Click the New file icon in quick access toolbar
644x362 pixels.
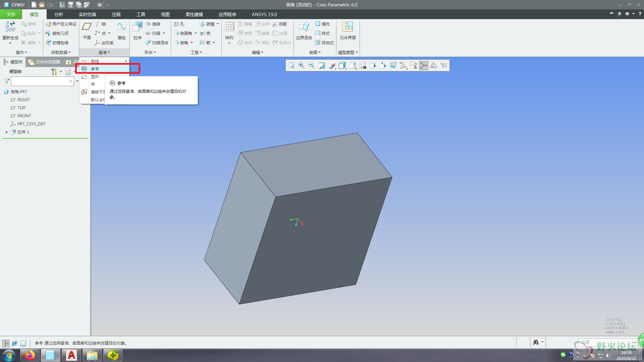pyautogui.click(x=34, y=5)
